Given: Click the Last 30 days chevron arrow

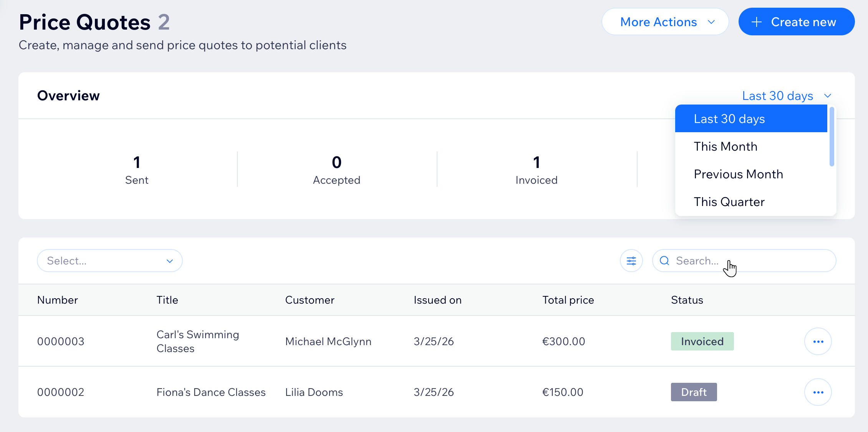Looking at the screenshot, I should [828, 96].
